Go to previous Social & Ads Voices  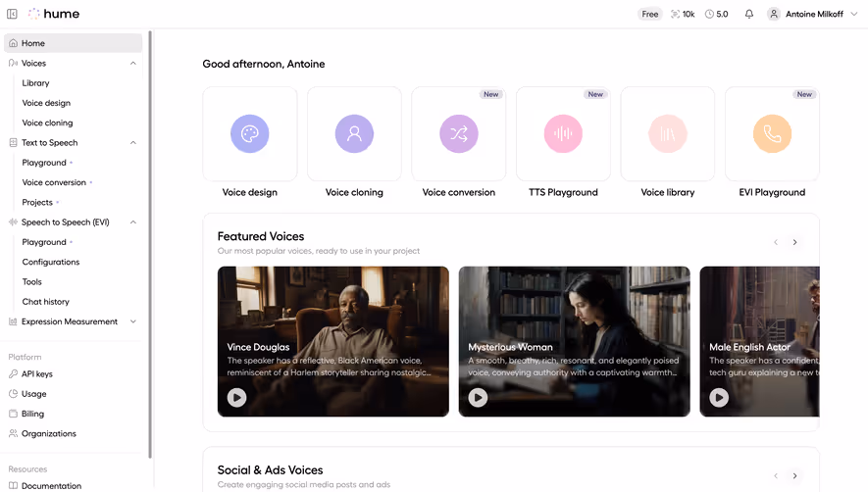776,476
